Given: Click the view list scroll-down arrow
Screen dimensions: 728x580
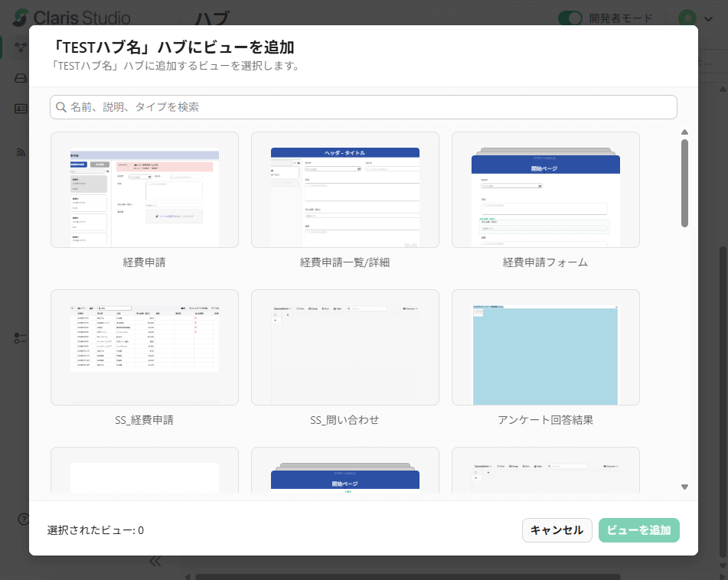Looking at the screenshot, I should [684, 487].
